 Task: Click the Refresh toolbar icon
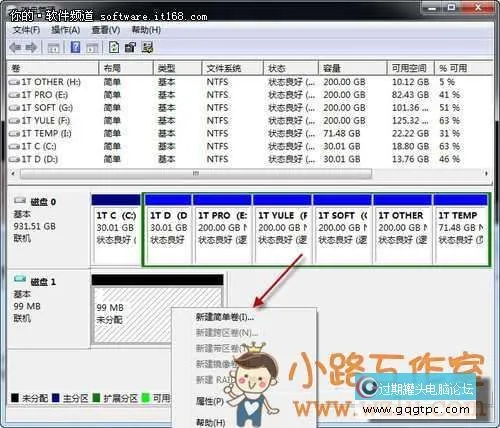114,47
